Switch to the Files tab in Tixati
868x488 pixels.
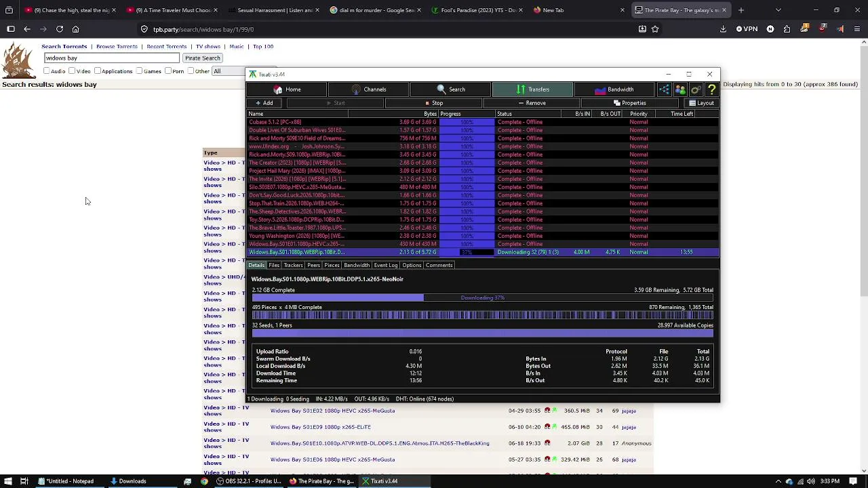(x=274, y=265)
